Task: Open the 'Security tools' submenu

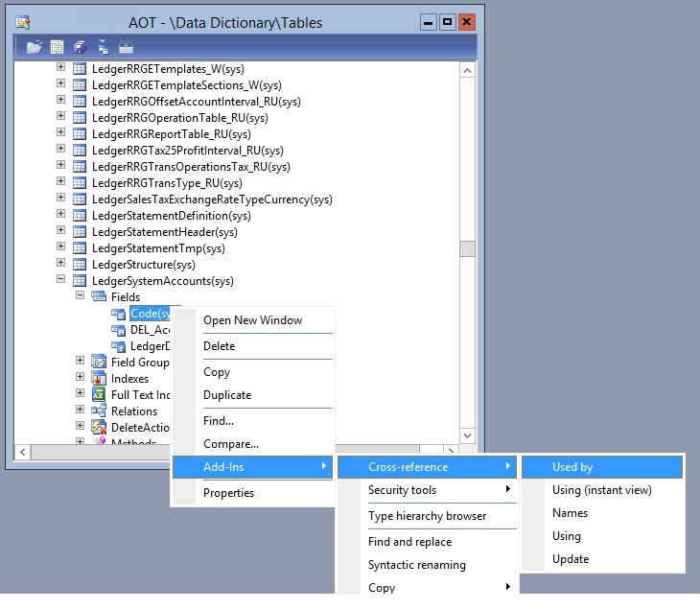Action: (402, 490)
